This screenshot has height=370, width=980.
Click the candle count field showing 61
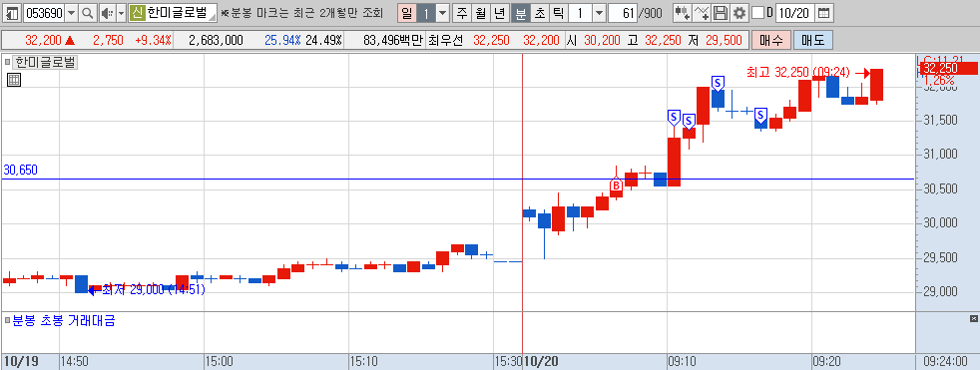click(x=622, y=13)
